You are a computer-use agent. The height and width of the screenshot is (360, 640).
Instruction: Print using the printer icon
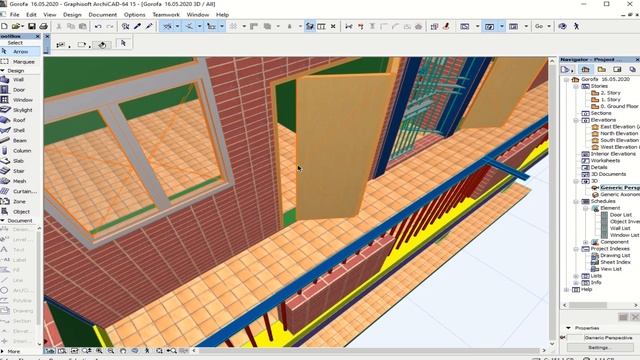coord(43,26)
